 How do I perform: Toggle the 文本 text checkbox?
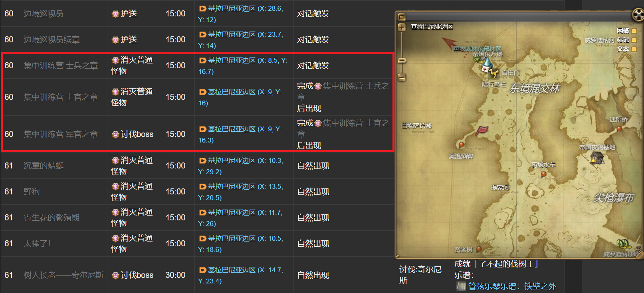coord(634,49)
